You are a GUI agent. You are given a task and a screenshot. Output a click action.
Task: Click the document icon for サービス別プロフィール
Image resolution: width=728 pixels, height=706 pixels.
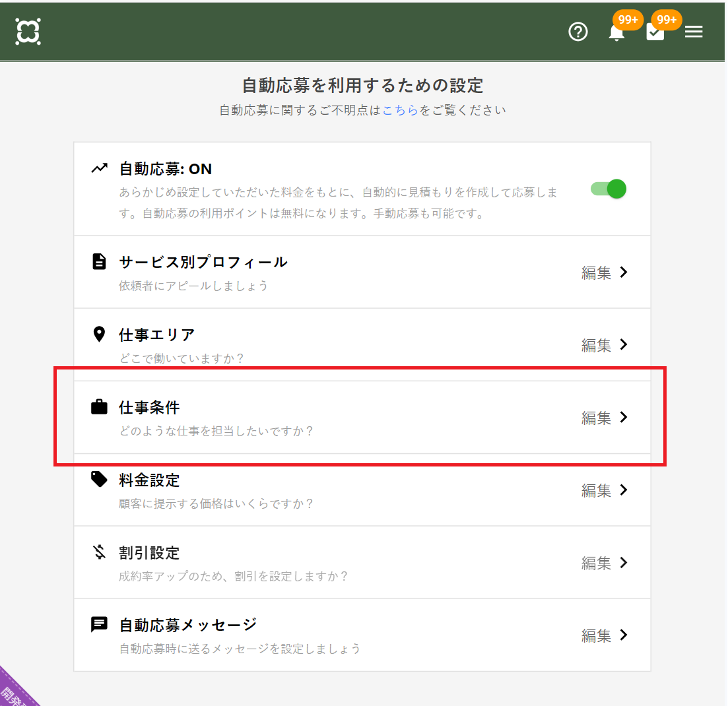tap(99, 261)
